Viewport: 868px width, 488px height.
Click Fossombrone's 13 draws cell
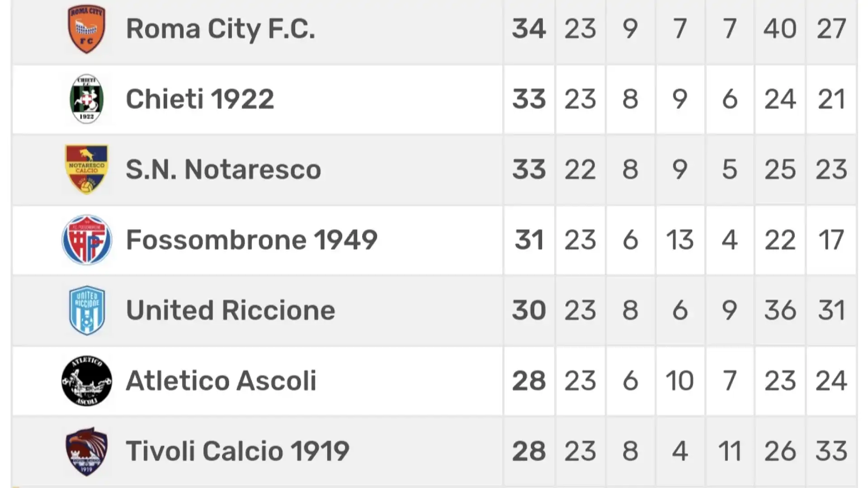pyautogui.click(x=679, y=240)
